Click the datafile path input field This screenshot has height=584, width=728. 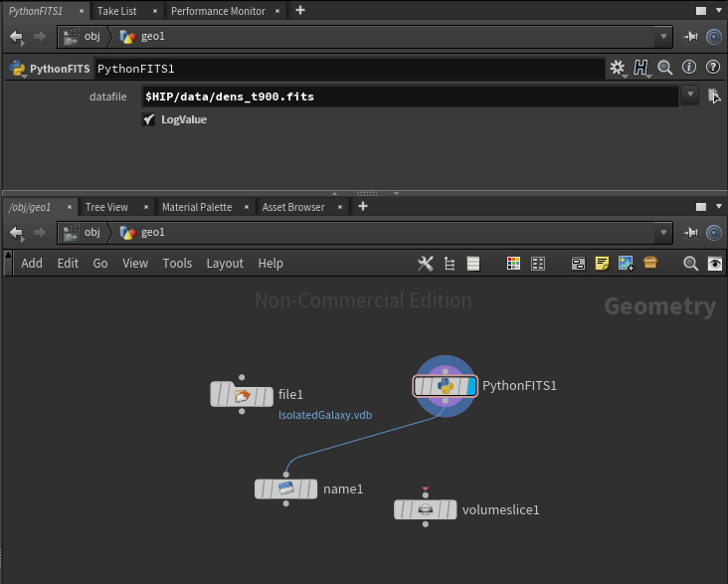(x=408, y=97)
